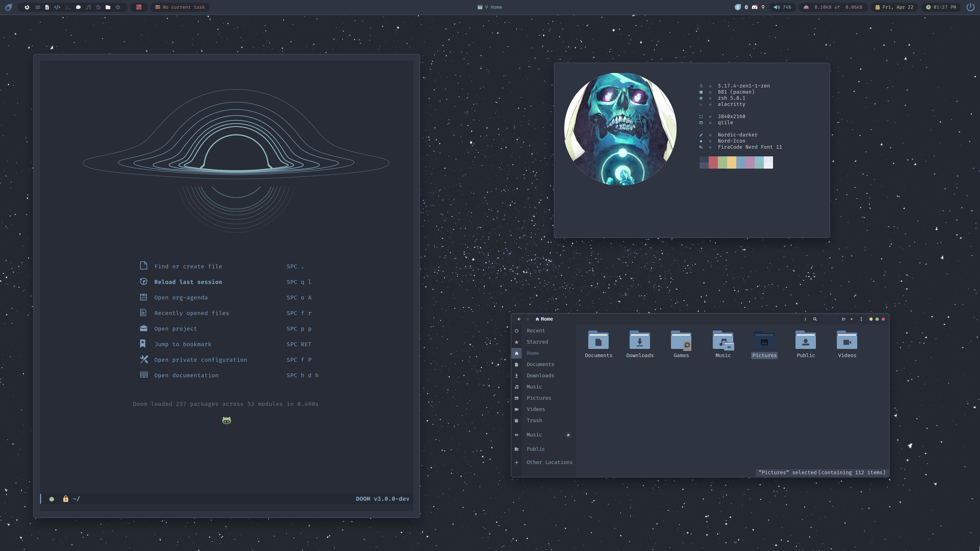Toggle list view in file manager toolbar
The image size is (980, 551).
843,319
